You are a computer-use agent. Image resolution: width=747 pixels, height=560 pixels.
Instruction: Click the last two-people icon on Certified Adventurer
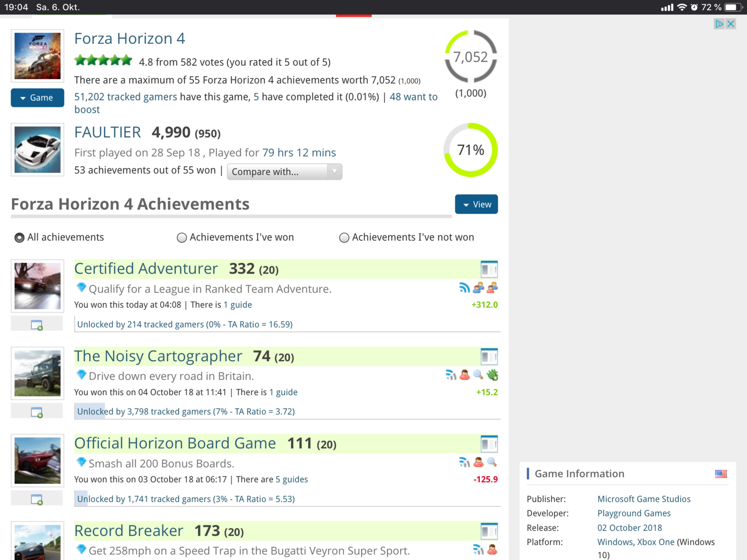tap(492, 288)
